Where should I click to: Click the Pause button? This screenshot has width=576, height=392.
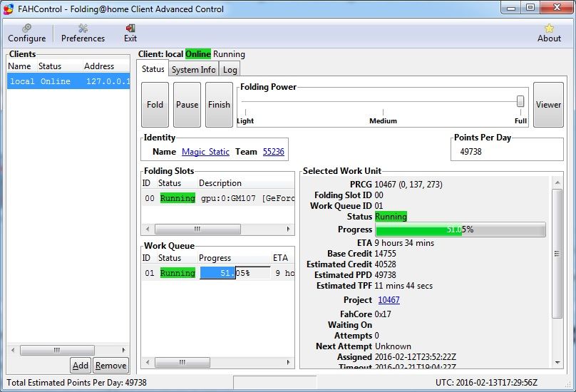(x=187, y=105)
